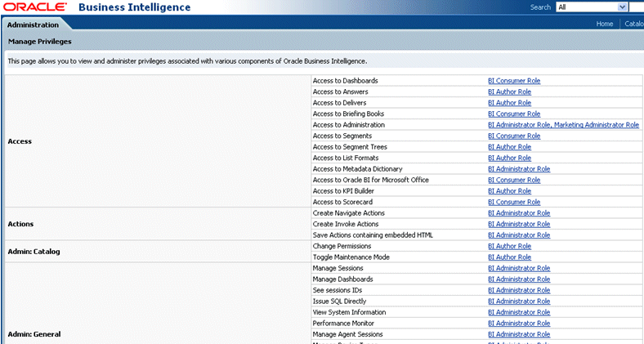Select the Change Permissions privilege text
Viewport: 644px width, 344px height.
pyautogui.click(x=342, y=246)
